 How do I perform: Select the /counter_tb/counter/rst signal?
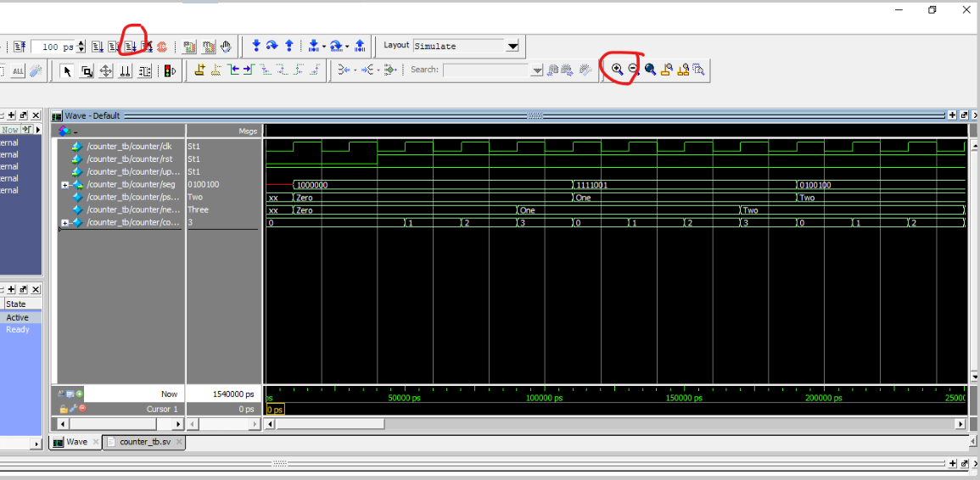128,159
